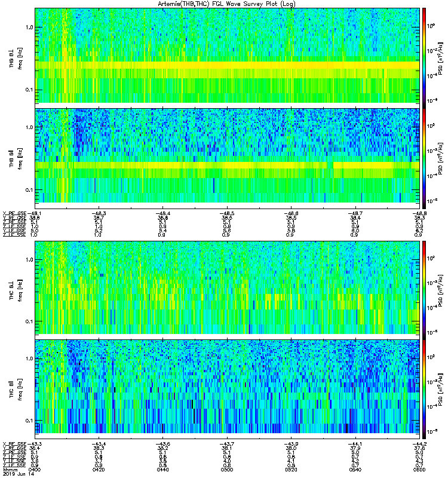Click the PSD [nT²/Hz] label of the THB B⊥ panel
Image resolution: width=448 pixels, height=478 pixels.
tap(440, 58)
